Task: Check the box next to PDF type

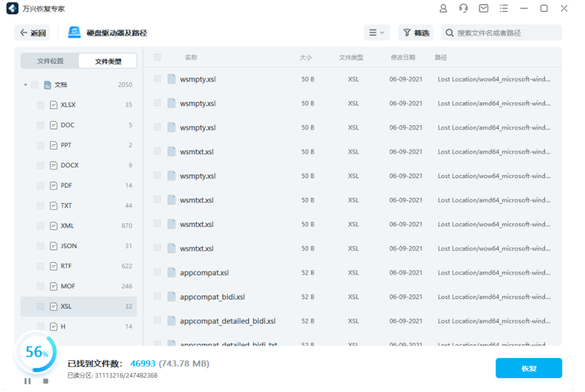Action: coord(41,185)
